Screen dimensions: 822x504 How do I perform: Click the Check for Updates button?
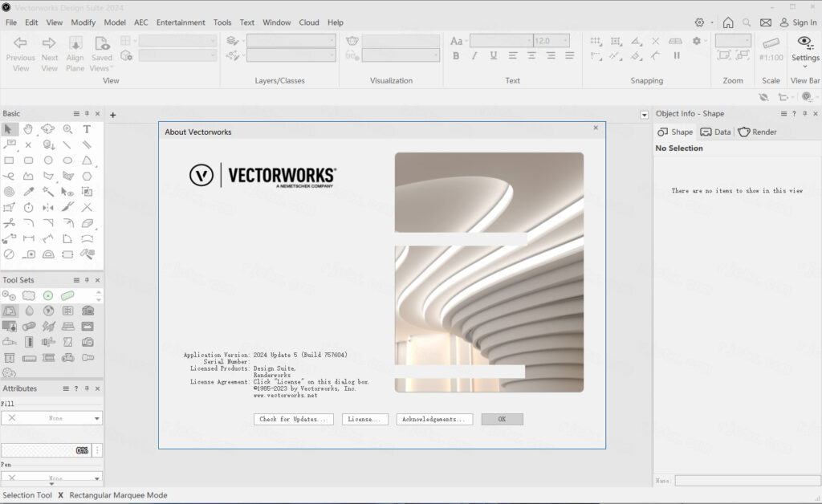pos(293,420)
